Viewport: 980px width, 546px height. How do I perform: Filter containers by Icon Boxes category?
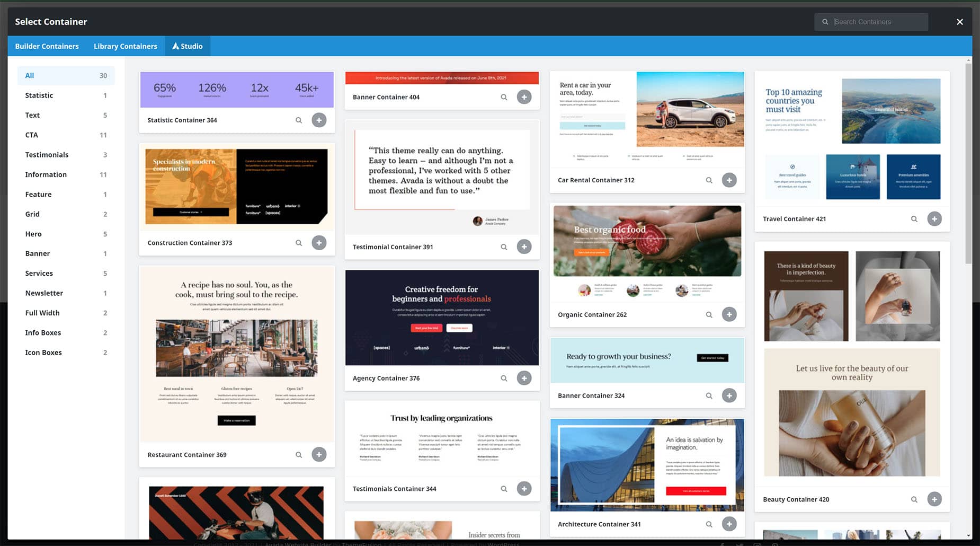tap(66, 353)
